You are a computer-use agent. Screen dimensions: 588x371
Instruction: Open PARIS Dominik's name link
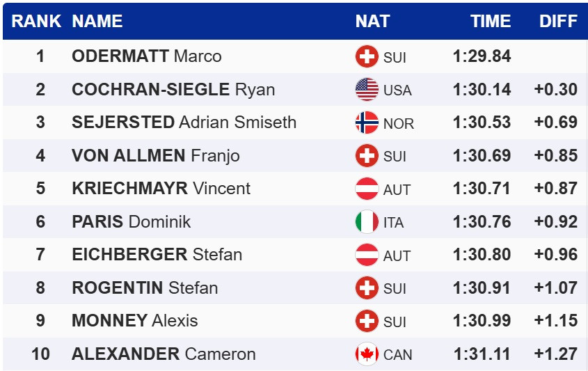click(131, 222)
